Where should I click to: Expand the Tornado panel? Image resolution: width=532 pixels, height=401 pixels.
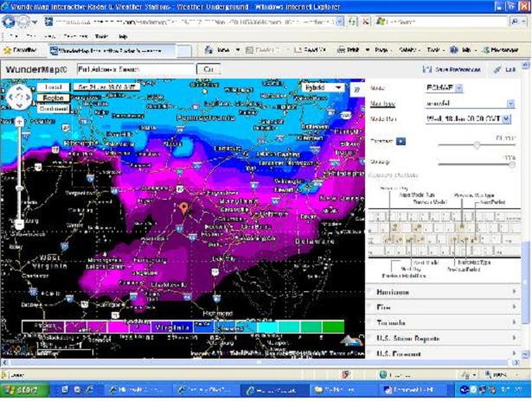[x=444, y=322]
